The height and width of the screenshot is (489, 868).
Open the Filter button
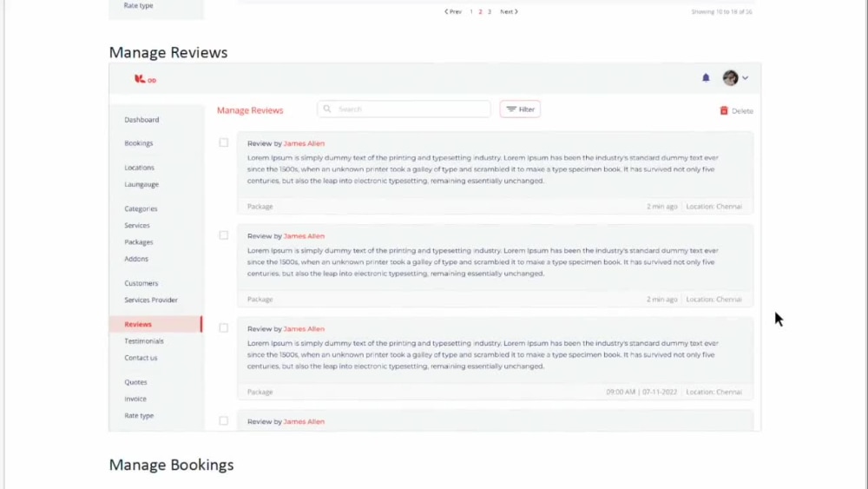click(520, 109)
